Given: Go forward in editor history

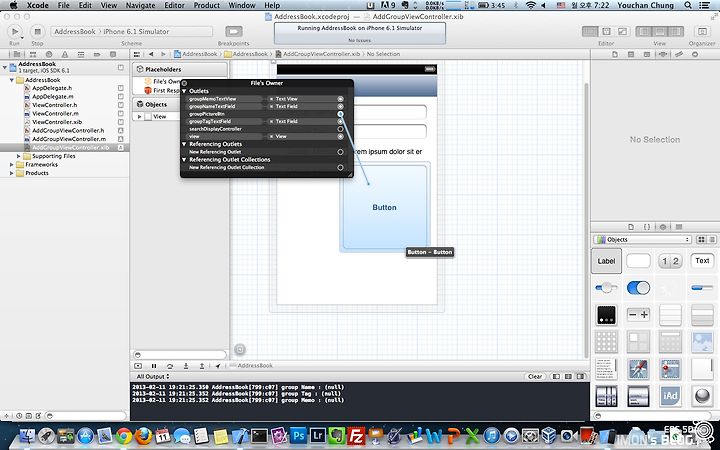Looking at the screenshot, I should pos(163,54).
